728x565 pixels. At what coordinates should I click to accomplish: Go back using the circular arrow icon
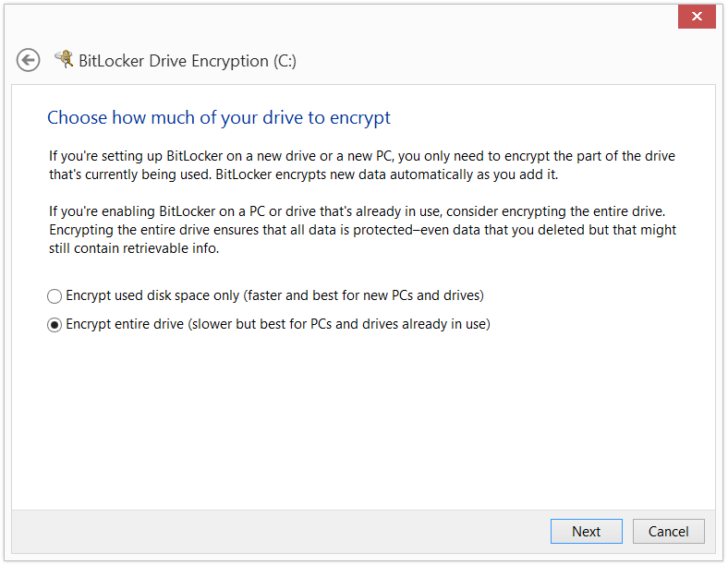coord(29,60)
